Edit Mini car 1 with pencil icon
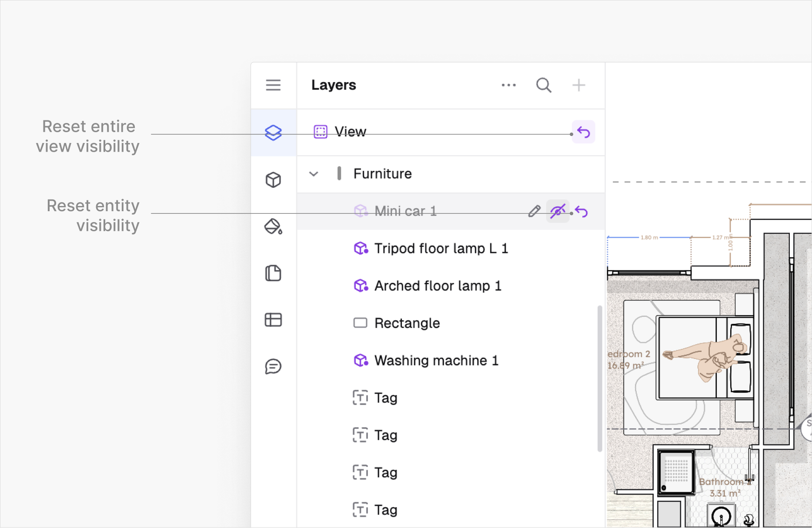Screen dimensions: 812x528 pyautogui.click(x=534, y=212)
